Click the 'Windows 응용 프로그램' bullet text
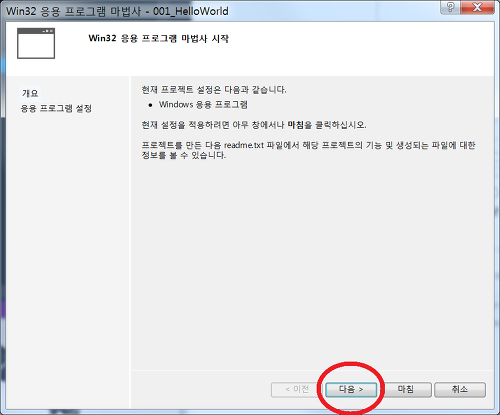The width and height of the screenshot is (500, 415). point(203,105)
